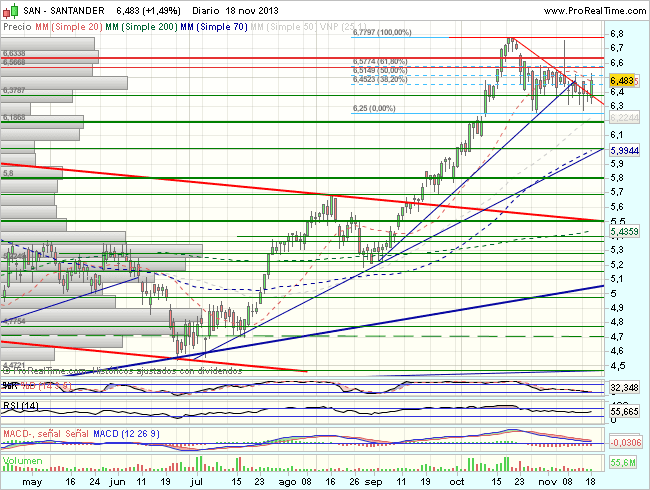Click the 5,6 price axis label

pos(616,207)
